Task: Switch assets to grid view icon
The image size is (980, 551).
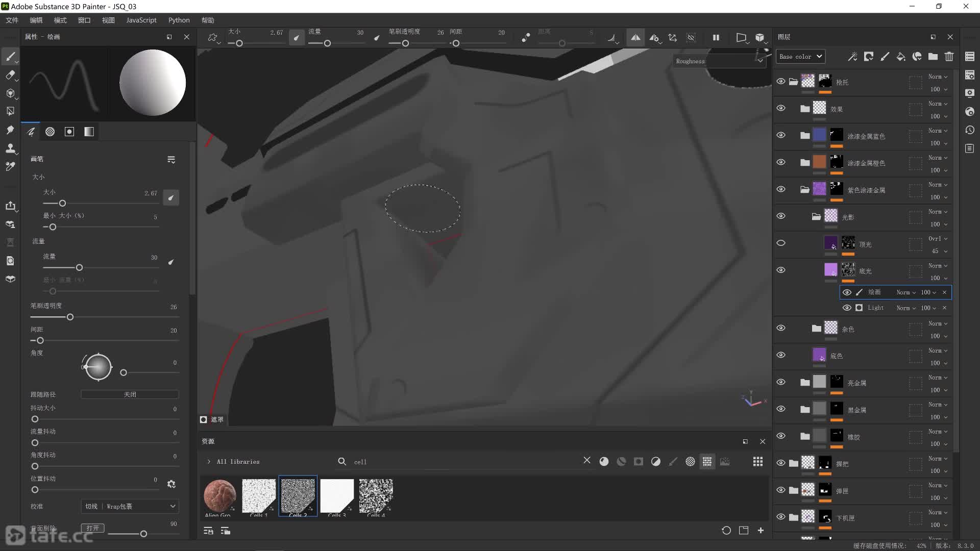Action: [758, 462]
